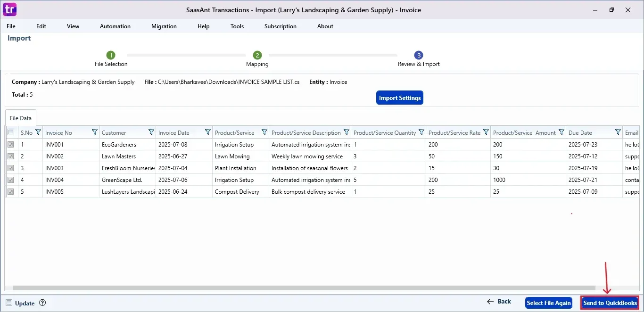Toggle the select-all rows checkbox

coord(11,132)
